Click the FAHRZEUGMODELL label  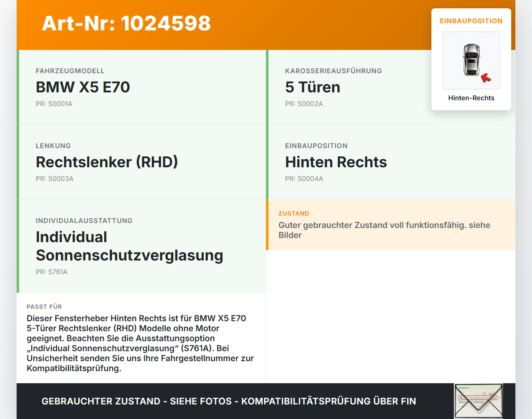pos(70,71)
